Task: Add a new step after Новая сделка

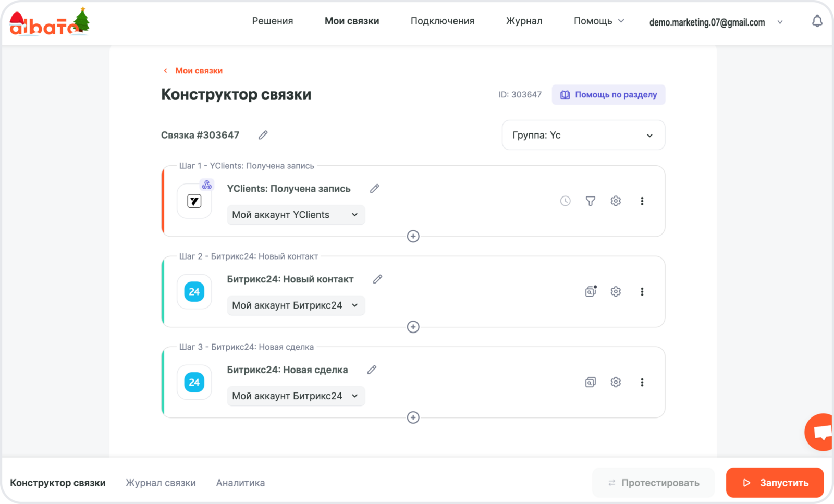Action: click(413, 417)
